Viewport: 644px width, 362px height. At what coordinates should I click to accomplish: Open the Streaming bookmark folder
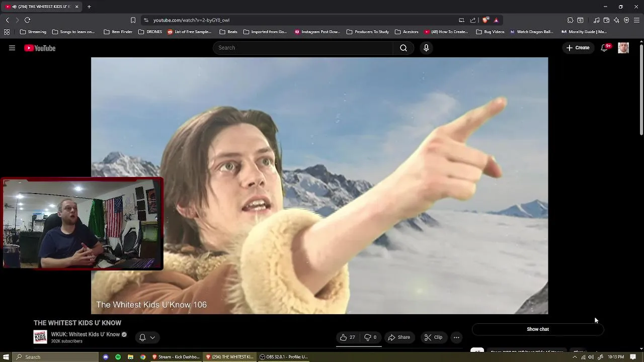(x=33, y=32)
